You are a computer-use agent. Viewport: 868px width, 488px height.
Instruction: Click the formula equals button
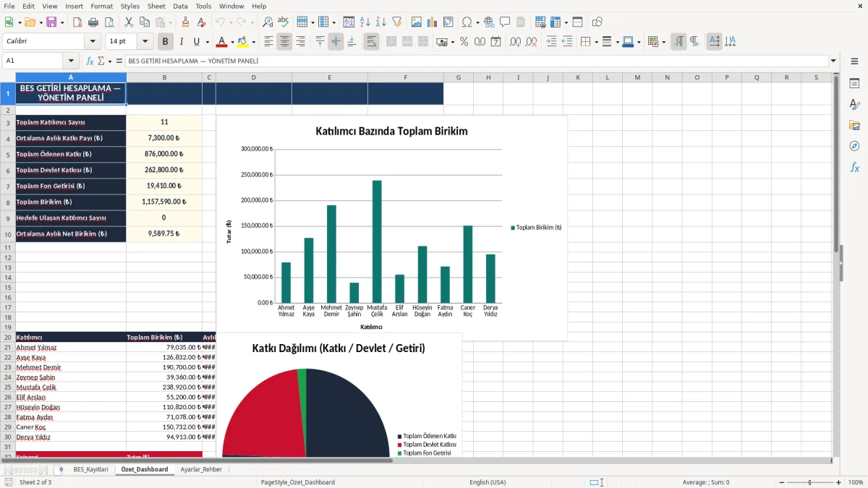pyautogui.click(x=119, y=61)
